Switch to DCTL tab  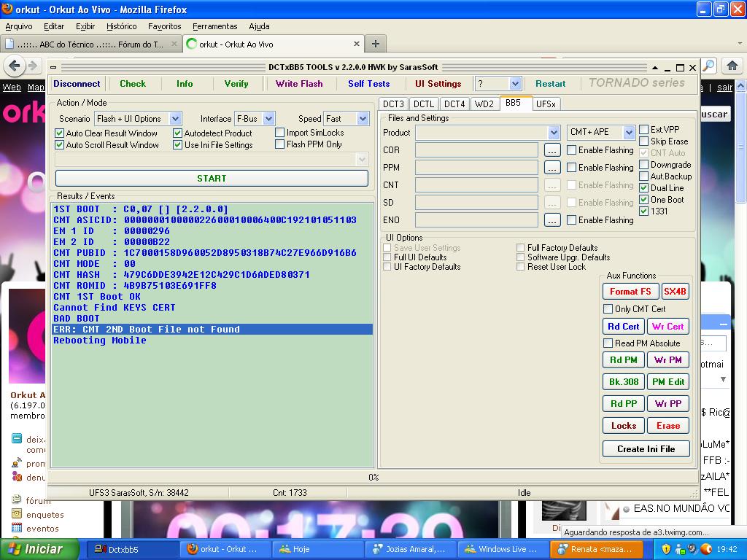tap(424, 104)
